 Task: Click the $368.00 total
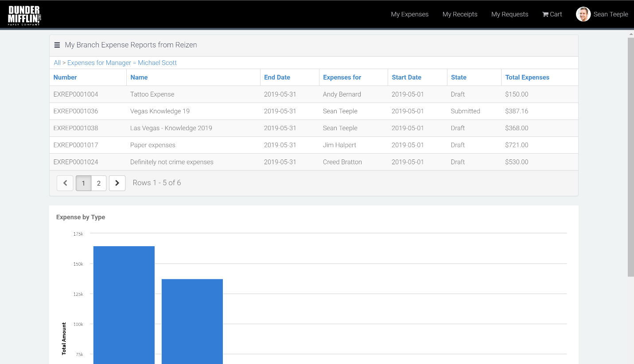[x=517, y=128]
